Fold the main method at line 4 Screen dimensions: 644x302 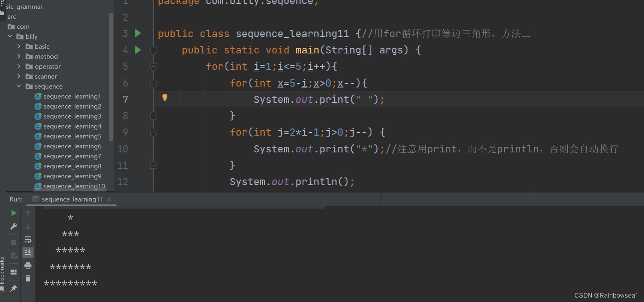(x=154, y=50)
